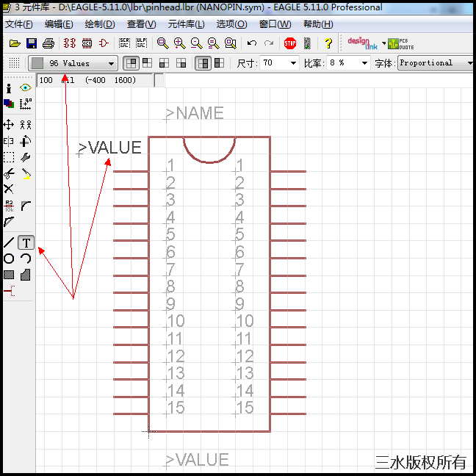Open the 查看(V) menu

click(142, 24)
